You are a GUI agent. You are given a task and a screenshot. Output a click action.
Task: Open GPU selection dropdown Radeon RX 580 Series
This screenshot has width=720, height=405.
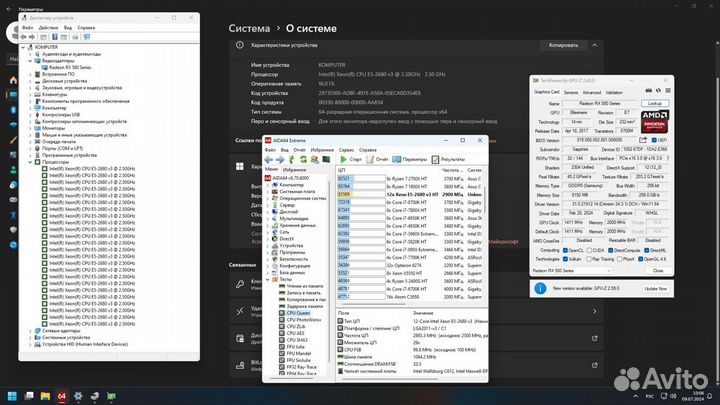[x=572, y=270]
